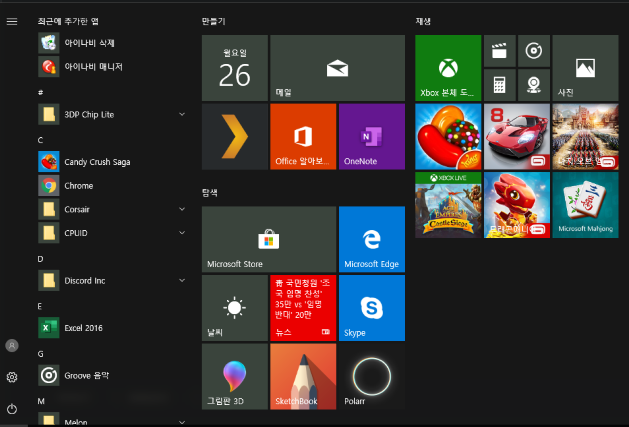The height and width of the screenshot is (427, 629).
Task: Open the Candy Crush game tile
Action: 448,136
